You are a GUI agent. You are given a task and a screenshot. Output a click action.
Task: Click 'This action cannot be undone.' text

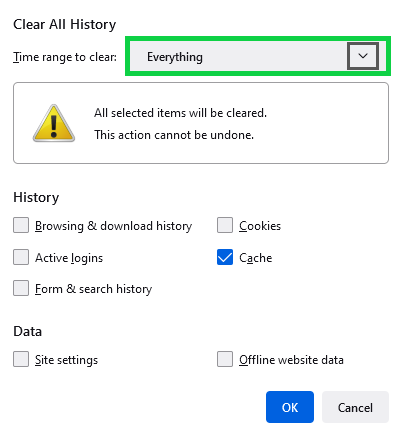point(174,135)
